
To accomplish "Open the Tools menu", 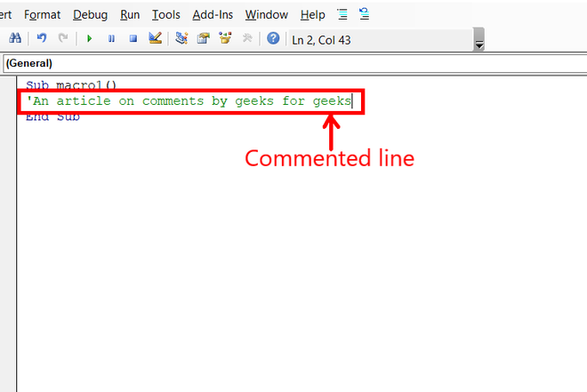I will [165, 15].
